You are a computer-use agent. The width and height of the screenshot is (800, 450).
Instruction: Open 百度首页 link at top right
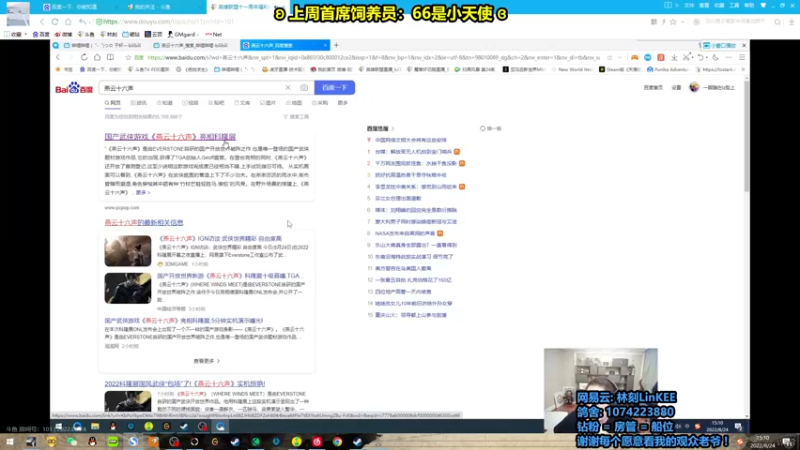pos(653,88)
